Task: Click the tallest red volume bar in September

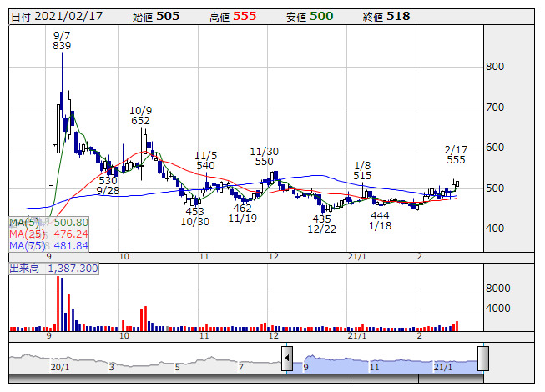Action: 58,304
